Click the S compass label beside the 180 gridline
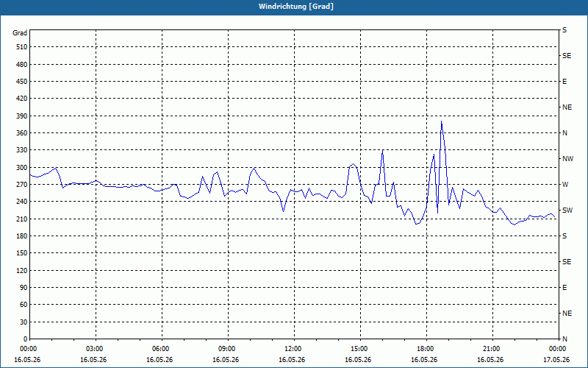Screen dimensions: 588x368 [x=564, y=236]
